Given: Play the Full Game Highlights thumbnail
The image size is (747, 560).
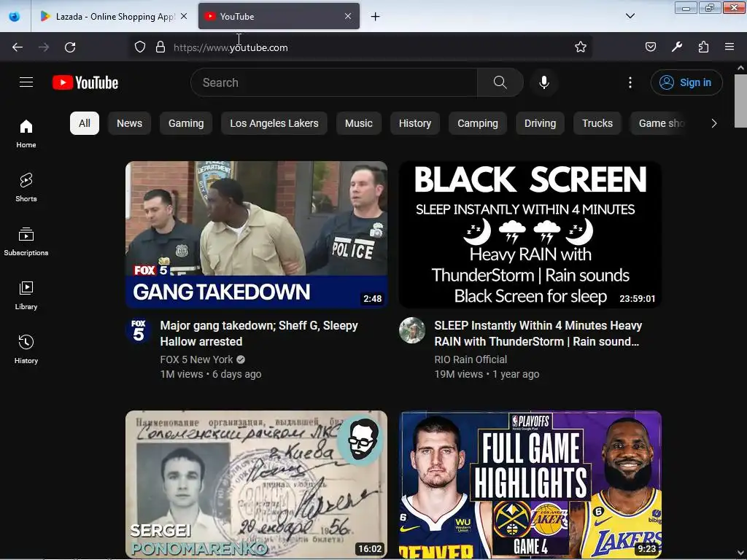Looking at the screenshot, I should (530, 484).
